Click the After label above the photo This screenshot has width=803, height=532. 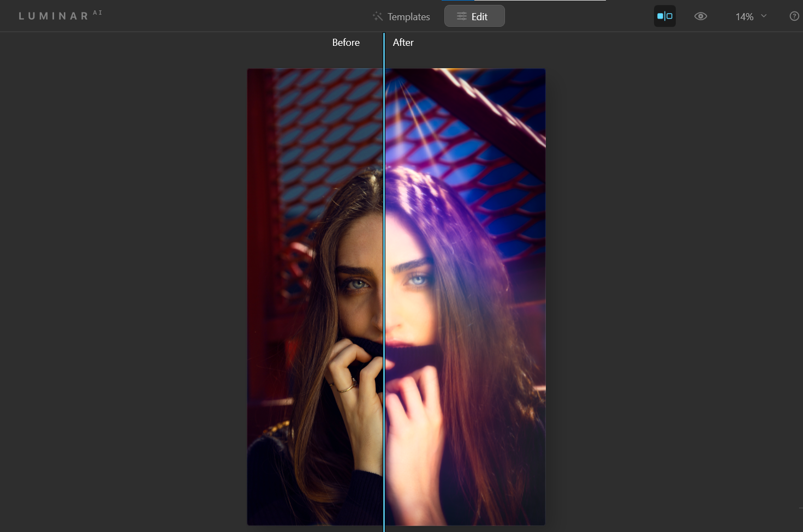[x=403, y=43]
